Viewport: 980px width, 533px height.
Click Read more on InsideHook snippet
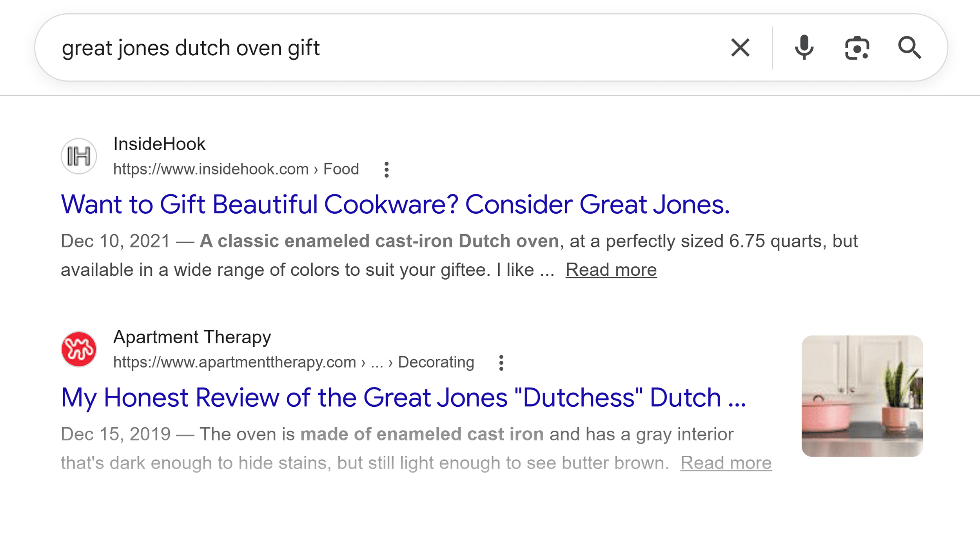[611, 270]
